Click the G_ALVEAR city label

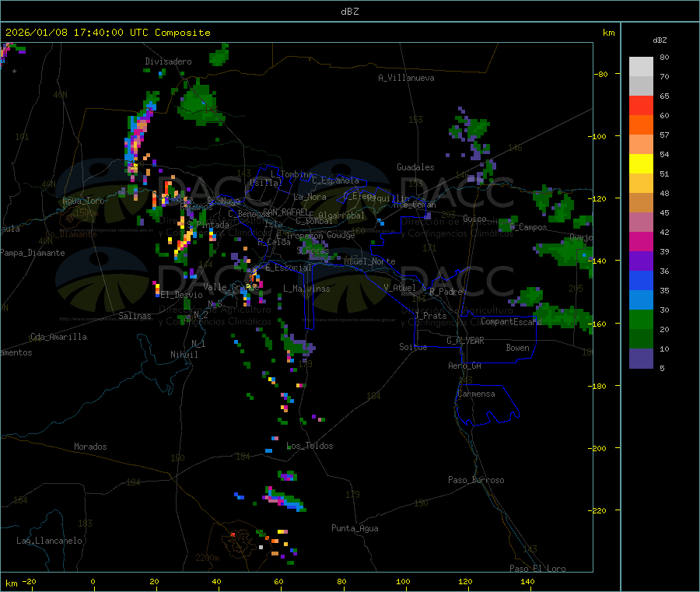click(466, 341)
